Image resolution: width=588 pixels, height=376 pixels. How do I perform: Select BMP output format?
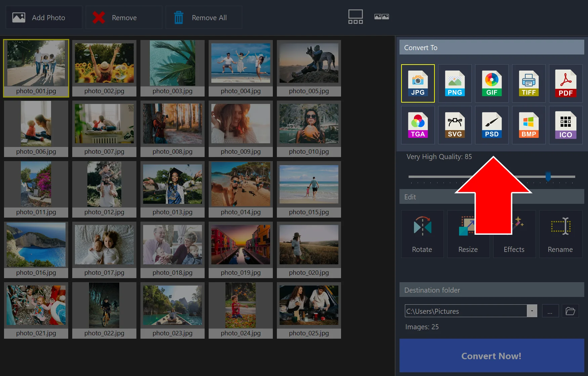tap(529, 125)
